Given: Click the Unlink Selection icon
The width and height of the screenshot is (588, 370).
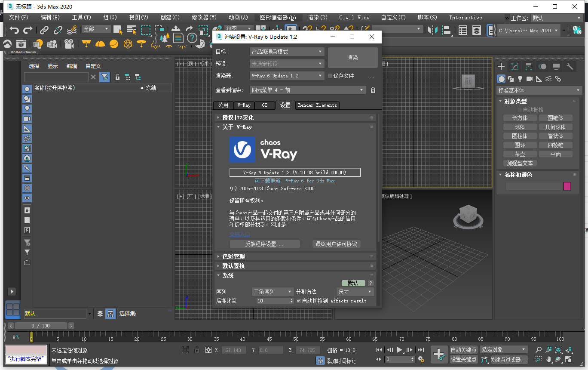Looking at the screenshot, I should (x=58, y=30).
